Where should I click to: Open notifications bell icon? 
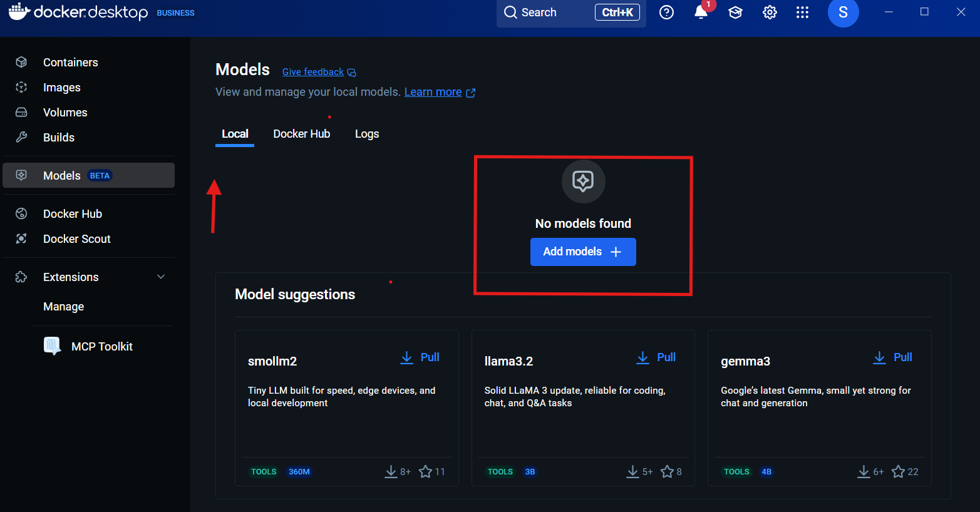pos(701,13)
